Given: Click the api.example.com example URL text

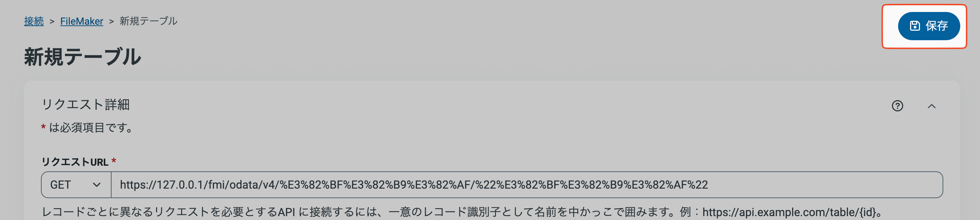Looking at the screenshot, I should point(789,212).
